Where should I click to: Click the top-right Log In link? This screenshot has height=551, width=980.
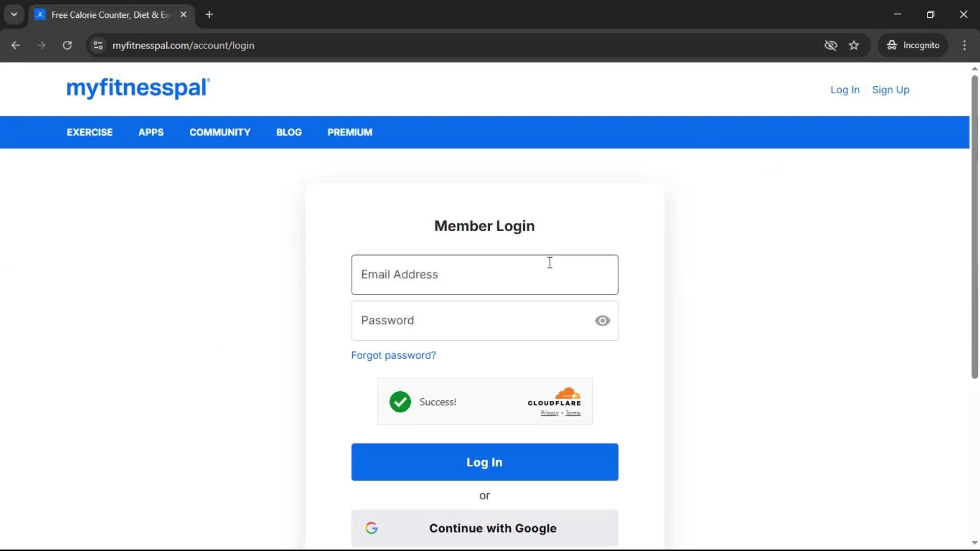[845, 90]
